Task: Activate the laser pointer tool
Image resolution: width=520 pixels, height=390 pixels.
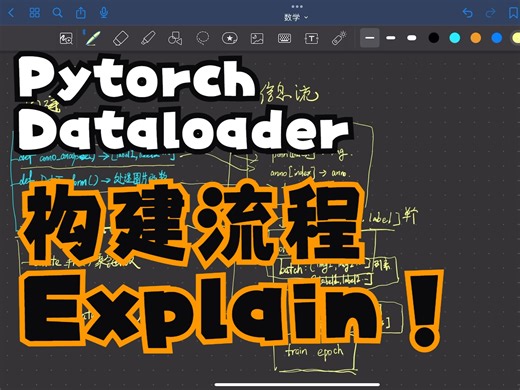Action: pos(339,38)
